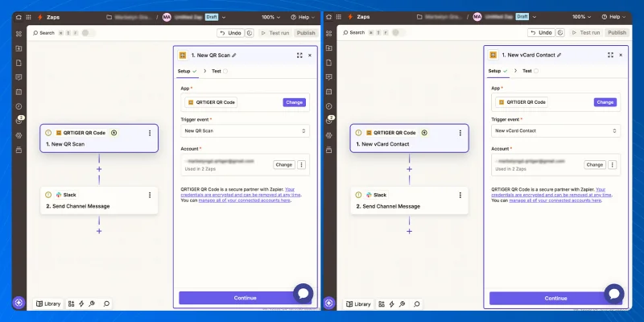Toggle the switch beside Search in left window
This screenshot has height=322, width=644.
pyautogui.click(x=88, y=33)
